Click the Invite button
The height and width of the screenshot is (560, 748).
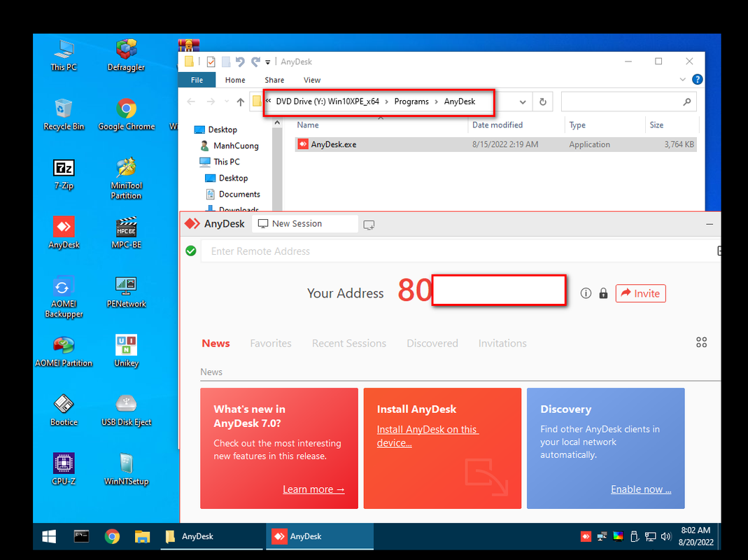click(641, 293)
